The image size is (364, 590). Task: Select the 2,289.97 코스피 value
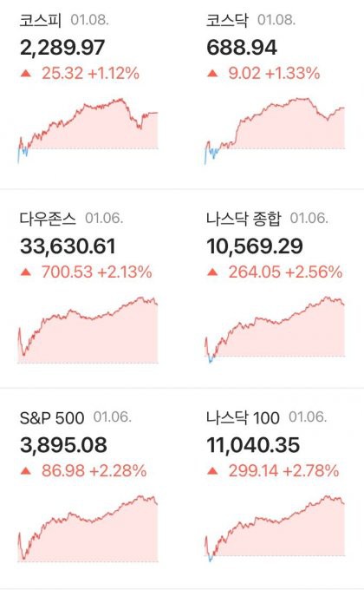point(62,48)
